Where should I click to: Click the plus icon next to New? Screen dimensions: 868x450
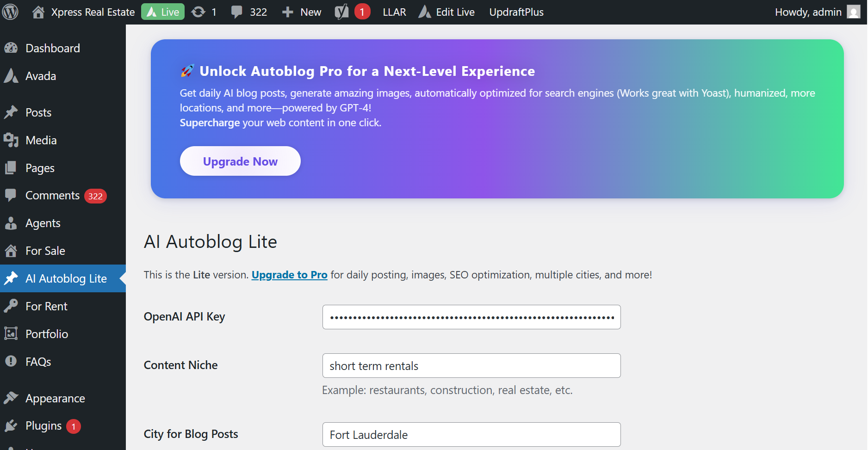tap(288, 12)
